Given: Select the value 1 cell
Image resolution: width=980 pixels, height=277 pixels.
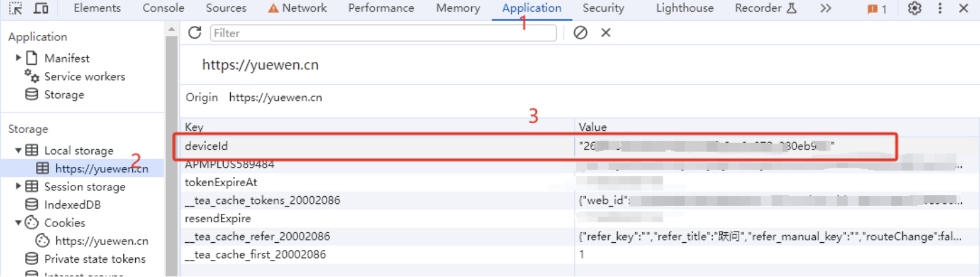Looking at the screenshot, I should tap(777, 255).
